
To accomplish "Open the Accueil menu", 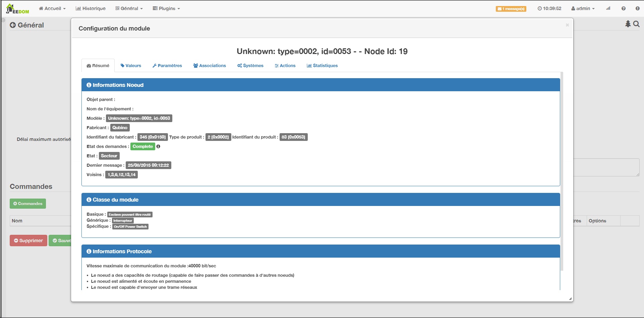I will (x=52, y=8).
